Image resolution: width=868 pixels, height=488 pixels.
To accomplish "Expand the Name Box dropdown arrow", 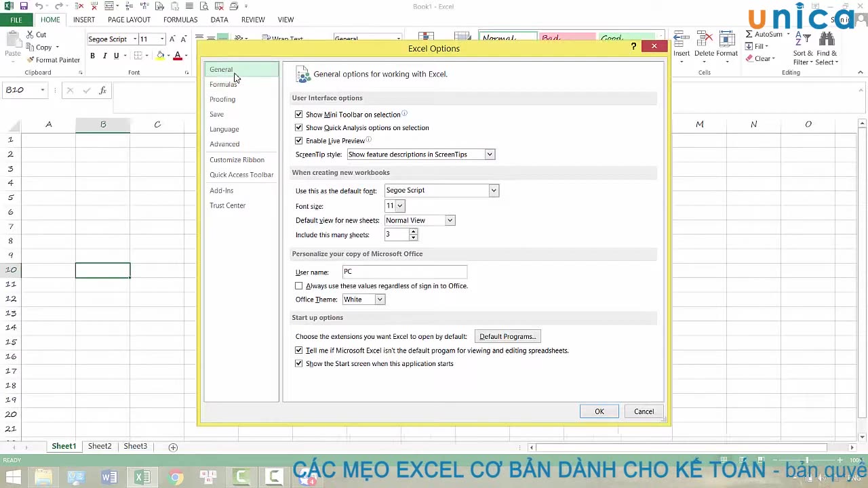I will 42,90.
